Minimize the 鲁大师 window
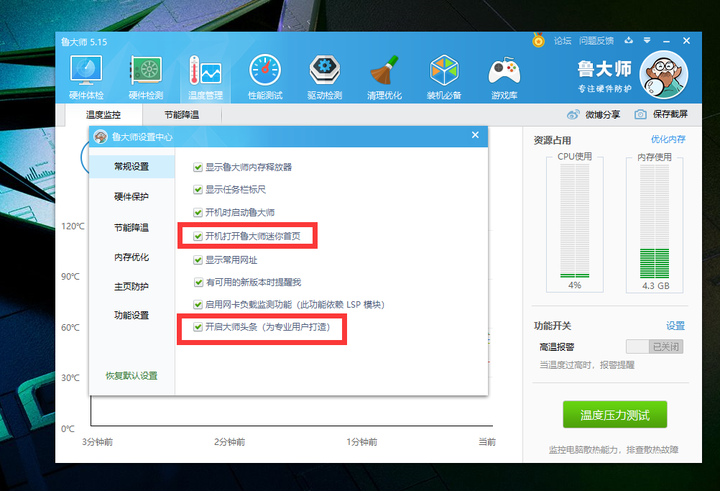The image size is (720, 491). [666, 41]
